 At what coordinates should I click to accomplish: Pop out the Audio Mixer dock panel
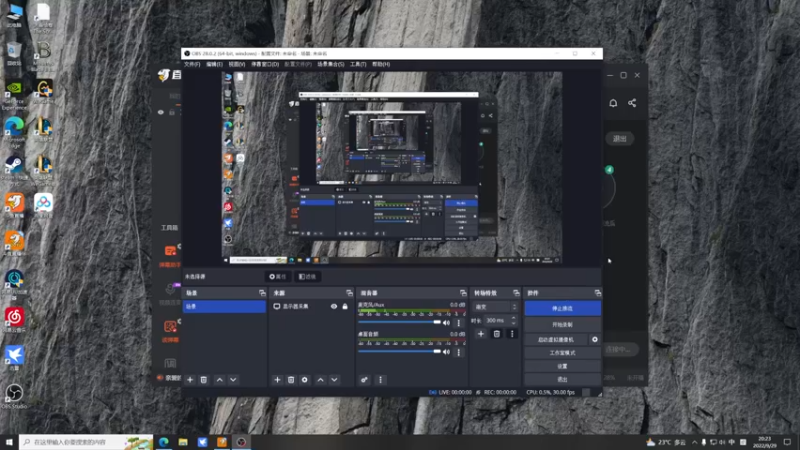pos(463,293)
